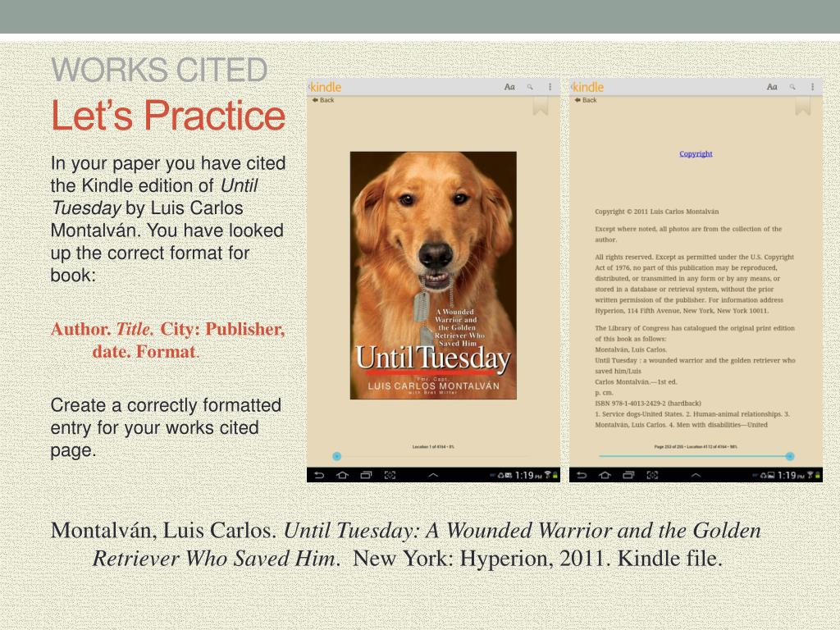Image resolution: width=840 pixels, height=630 pixels.
Task: Tap the Android home icon below the book cover
Action: (342, 475)
